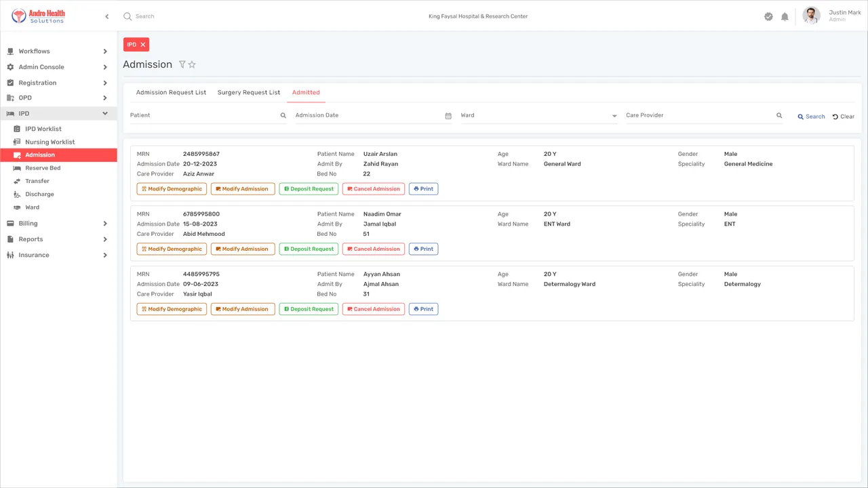Switch to Admission Request List tab
The height and width of the screenshot is (488, 868).
coord(171,92)
